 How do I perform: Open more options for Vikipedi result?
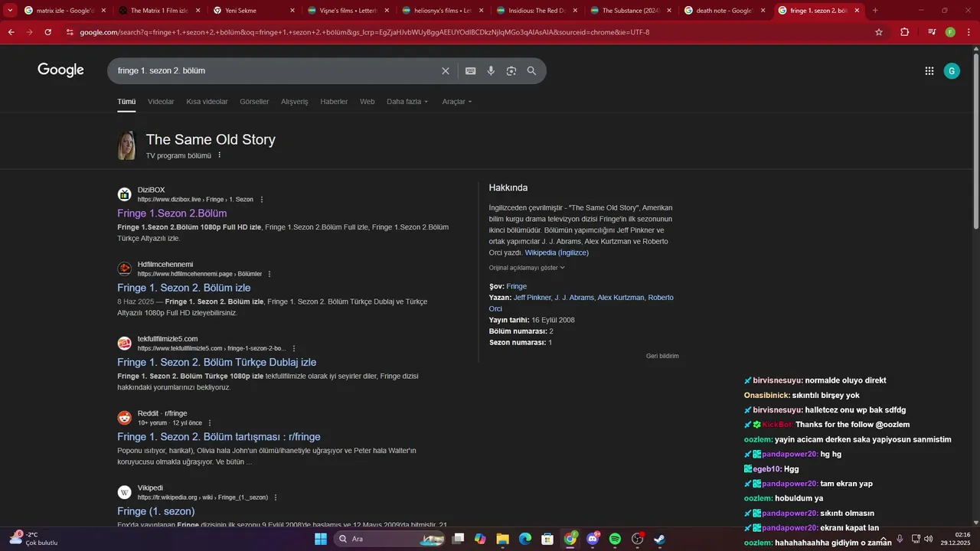(276, 497)
